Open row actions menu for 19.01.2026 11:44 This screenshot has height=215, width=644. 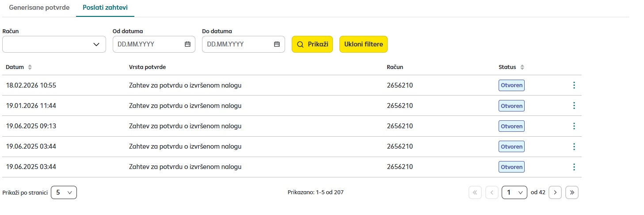(x=574, y=106)
